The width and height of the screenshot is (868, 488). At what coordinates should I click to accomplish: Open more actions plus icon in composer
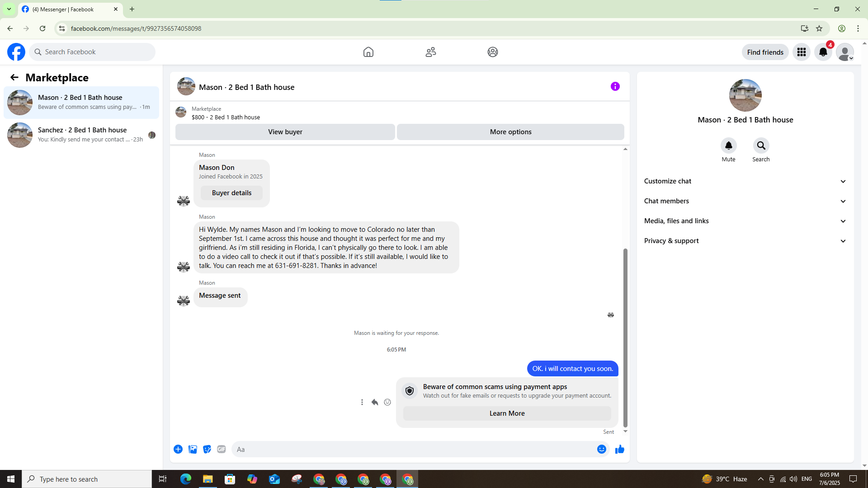click(178, 449)
